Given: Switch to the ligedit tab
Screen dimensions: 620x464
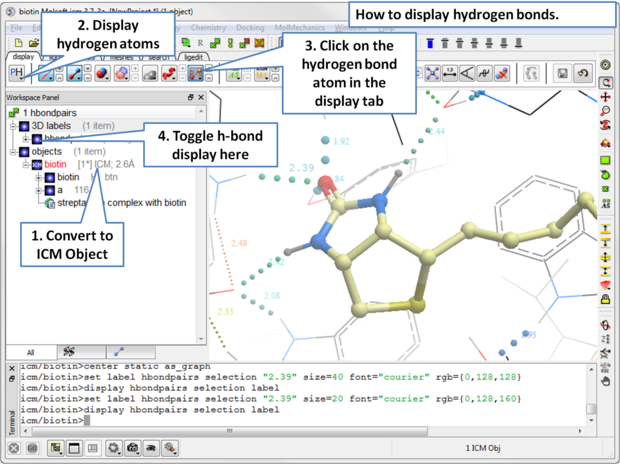Looking at the screenshot, I should point(194,57).
